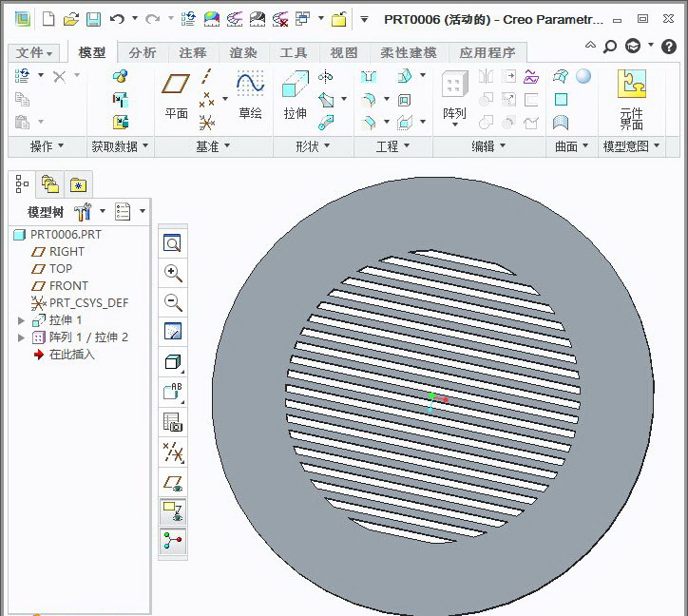Open the 文件 menu button

pos(35,53)
